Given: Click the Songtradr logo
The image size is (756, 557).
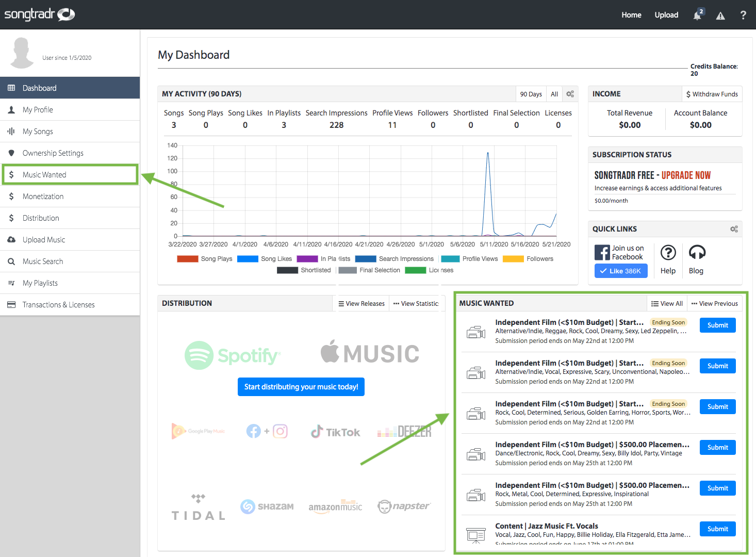Looking at the screenshot, I should pos(39,14).
